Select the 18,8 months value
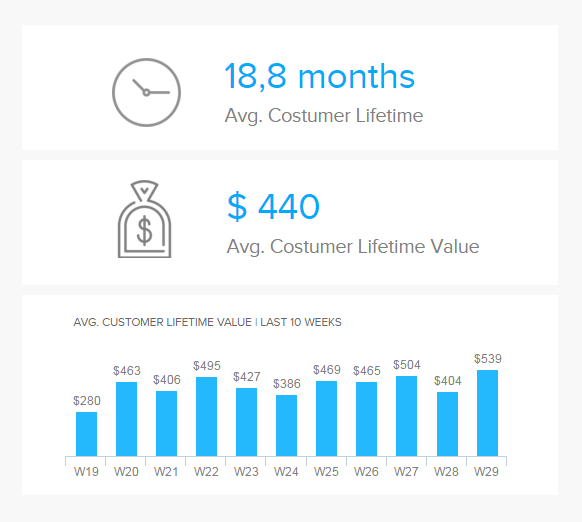 click(320, 76)
